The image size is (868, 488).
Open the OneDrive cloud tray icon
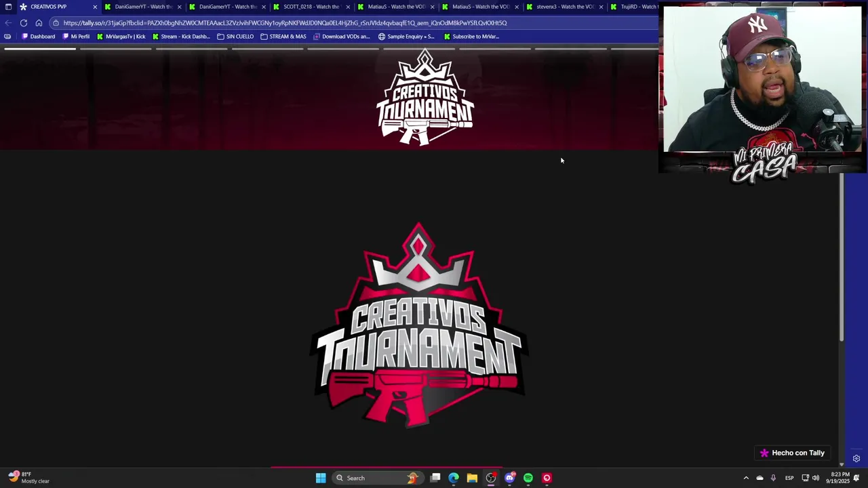(759, 478)
